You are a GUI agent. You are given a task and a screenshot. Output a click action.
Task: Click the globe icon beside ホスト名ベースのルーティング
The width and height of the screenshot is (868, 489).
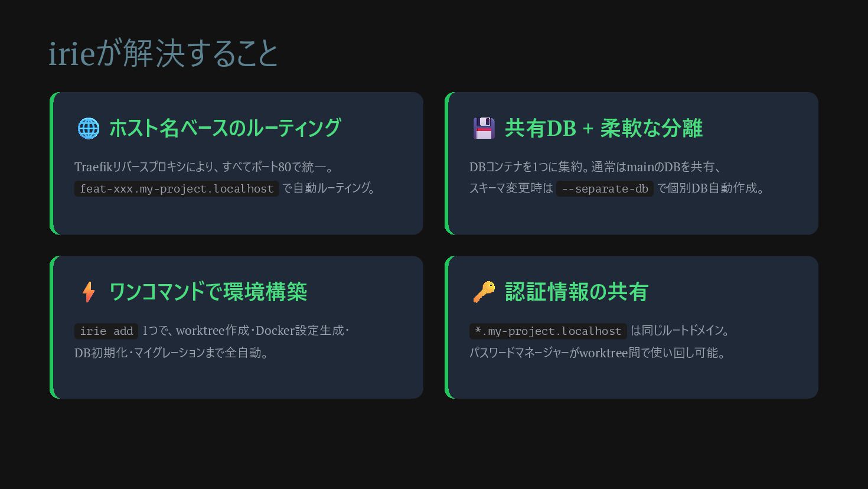89,128
